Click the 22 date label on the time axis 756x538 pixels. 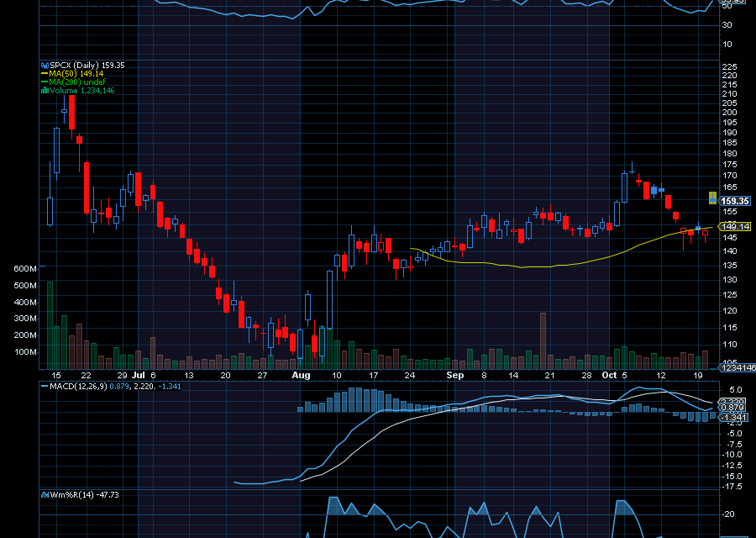pyautogui.click(x=86, y=376)
